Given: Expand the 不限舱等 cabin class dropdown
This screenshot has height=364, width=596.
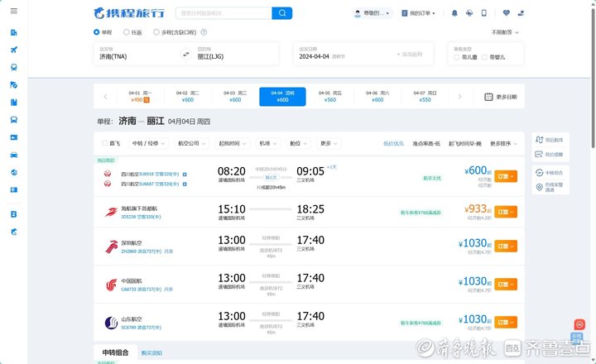Looking at the screenshot, I should tap(505, 32).
